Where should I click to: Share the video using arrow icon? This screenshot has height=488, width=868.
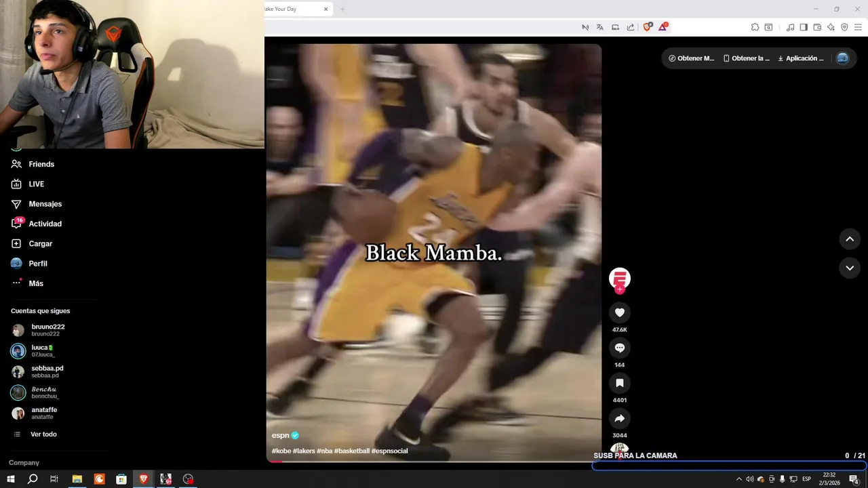pos(619,418)
